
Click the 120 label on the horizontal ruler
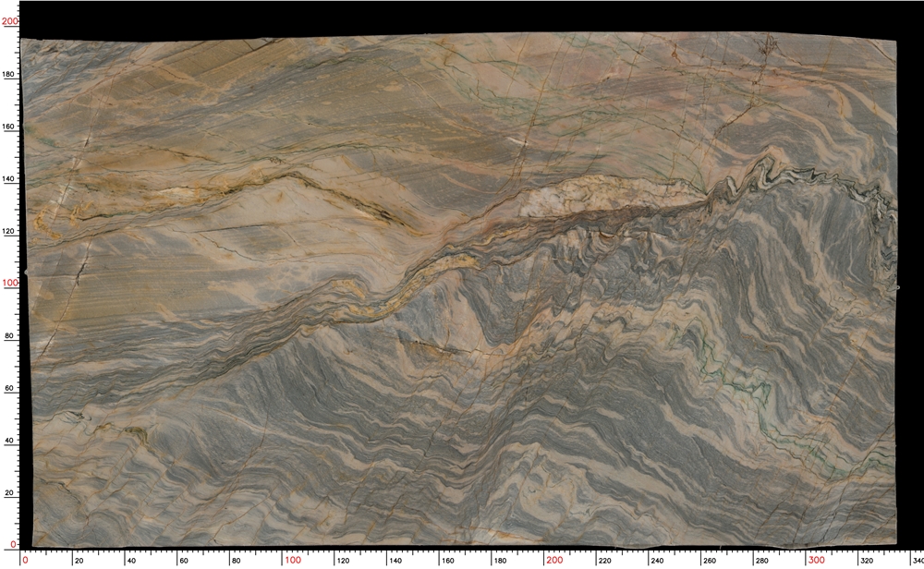[344, 561]
